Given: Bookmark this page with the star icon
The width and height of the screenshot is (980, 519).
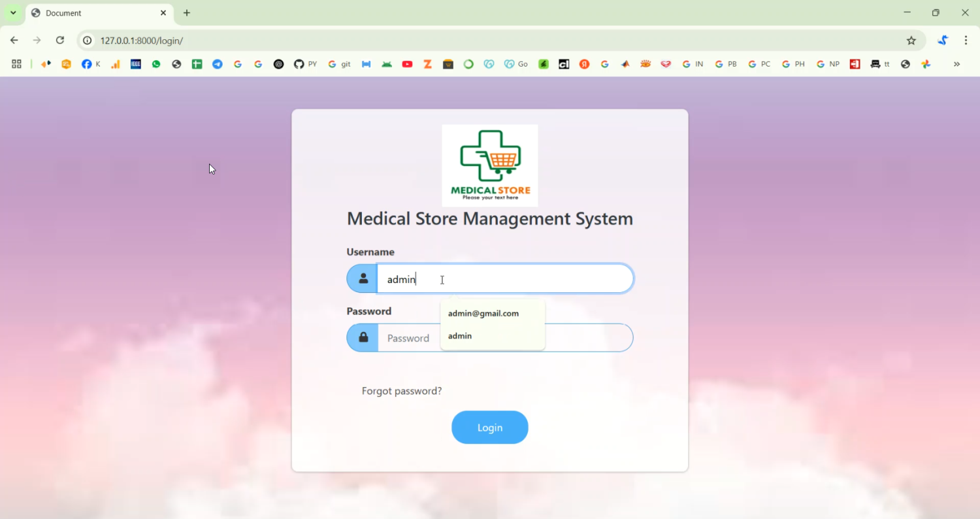Looking at the screenshot, I should [x=911, y=41].
